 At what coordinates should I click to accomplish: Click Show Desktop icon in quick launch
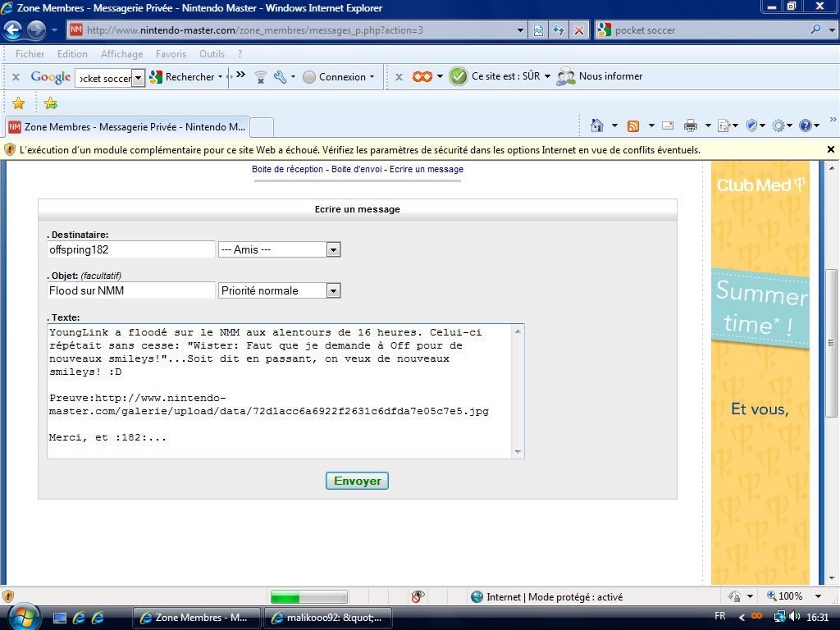coord(59,618)
